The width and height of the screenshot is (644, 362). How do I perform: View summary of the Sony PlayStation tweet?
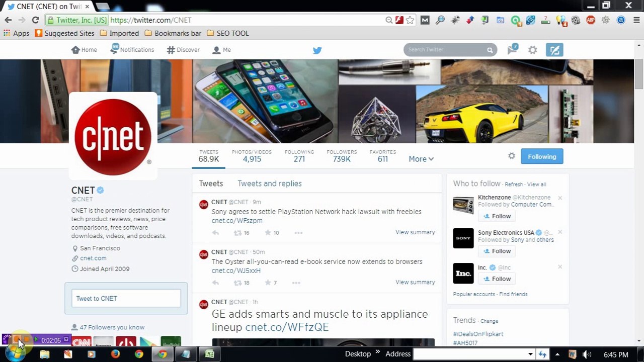click(415, 232)
